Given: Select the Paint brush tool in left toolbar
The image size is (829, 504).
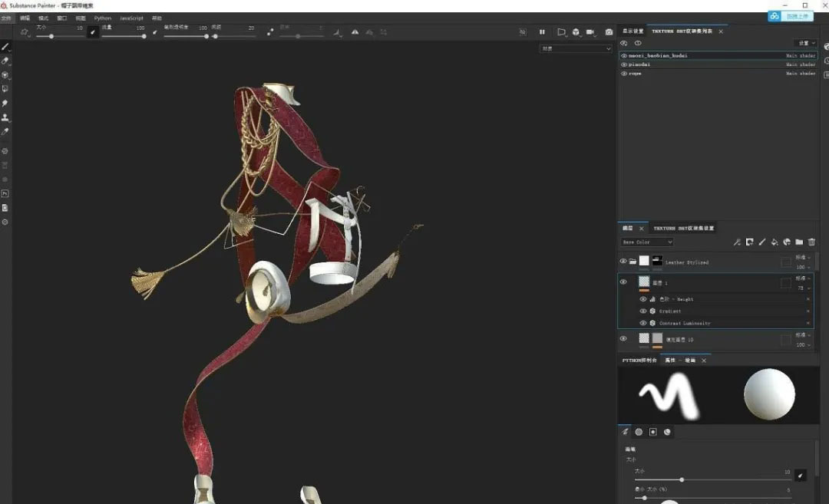Looking at the screenshot, I should [x=5, y=47].
